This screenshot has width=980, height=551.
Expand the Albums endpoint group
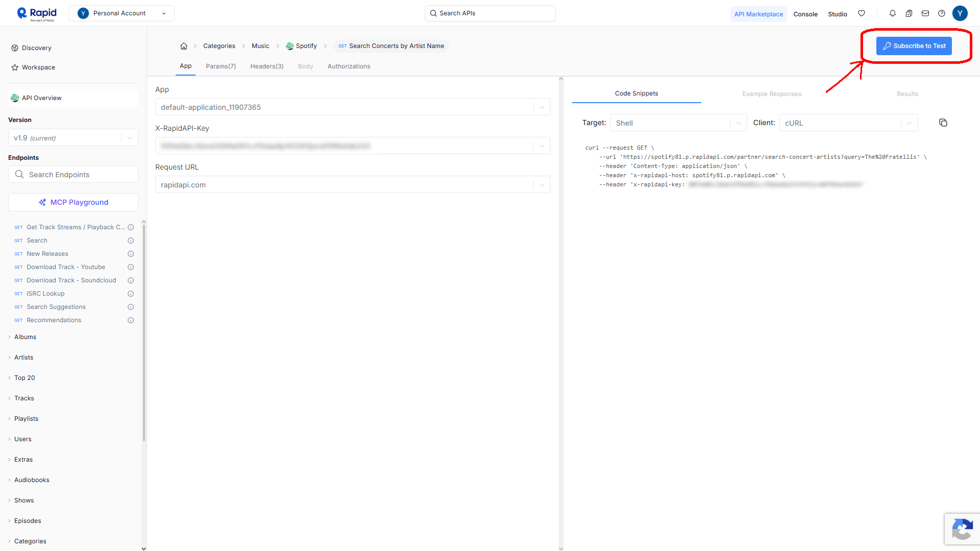pyautogui.click(x=25, y=337)
